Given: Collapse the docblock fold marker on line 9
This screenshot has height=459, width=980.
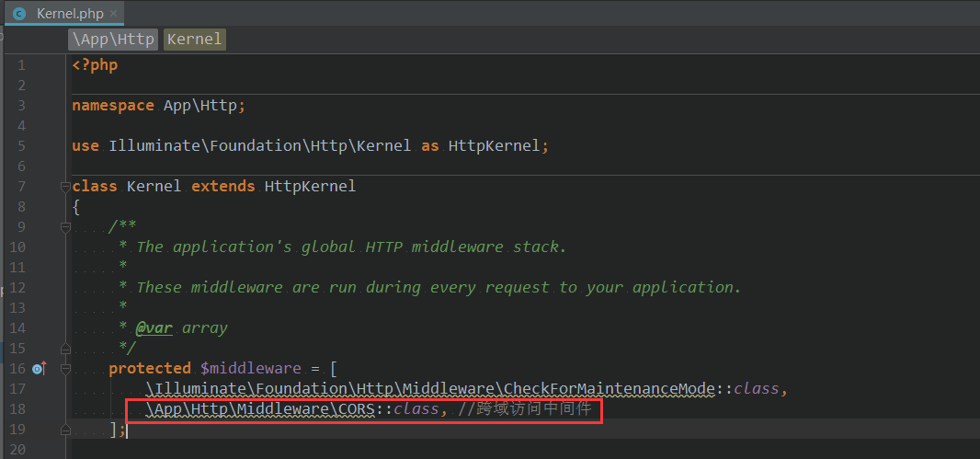Looking at the screenshot, I should [65, 227].
